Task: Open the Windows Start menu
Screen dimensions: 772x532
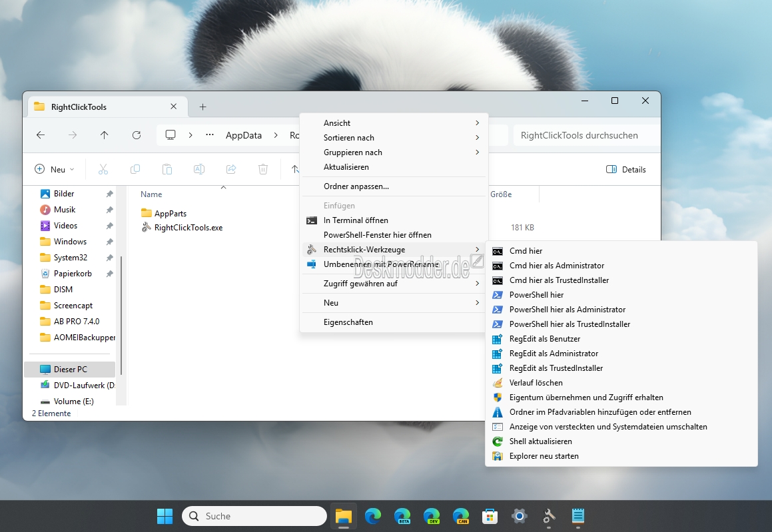Action: coord(165,516)
